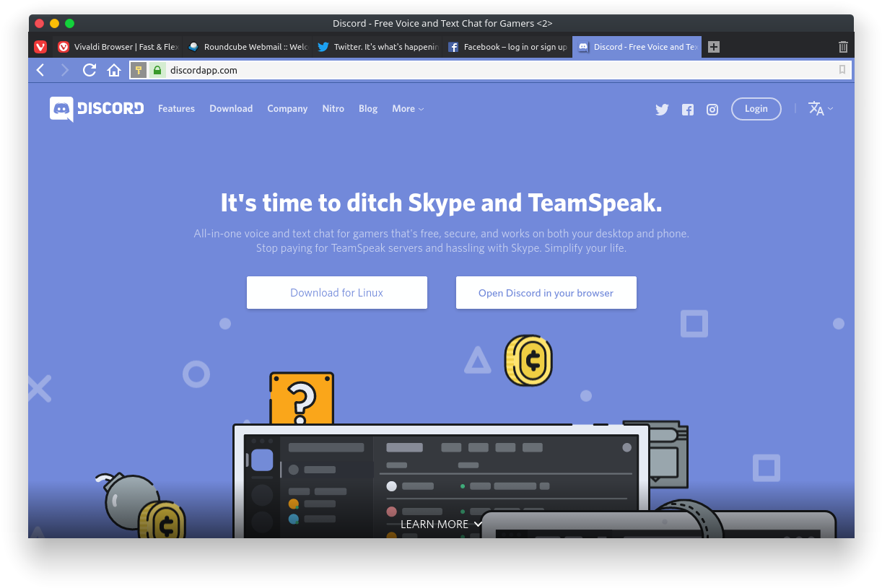Open Discord's Instagram profile
The height and width of the screenshot is (588, 882).
(712, 109)
